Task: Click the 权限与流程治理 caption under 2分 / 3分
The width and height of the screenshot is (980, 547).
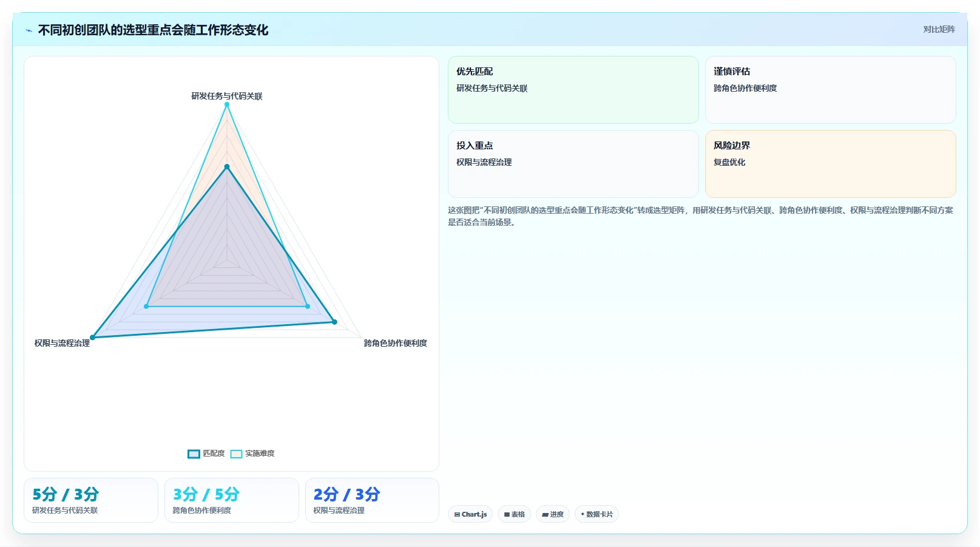Action: pyautogui.click(x=339, y=511)
